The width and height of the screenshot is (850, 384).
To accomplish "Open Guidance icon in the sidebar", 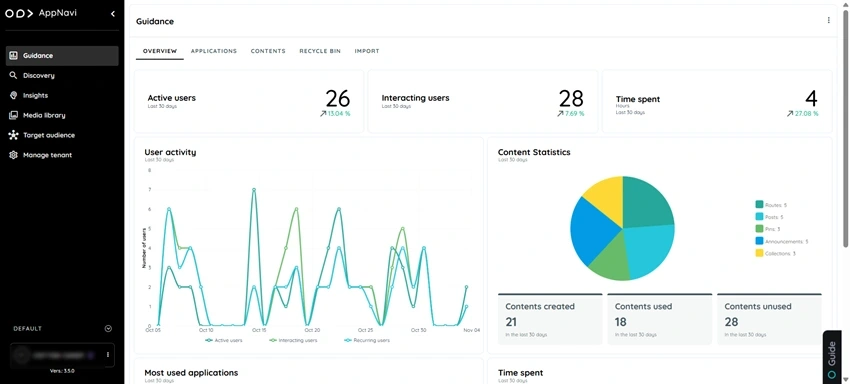I will click(x=14, y=55).
